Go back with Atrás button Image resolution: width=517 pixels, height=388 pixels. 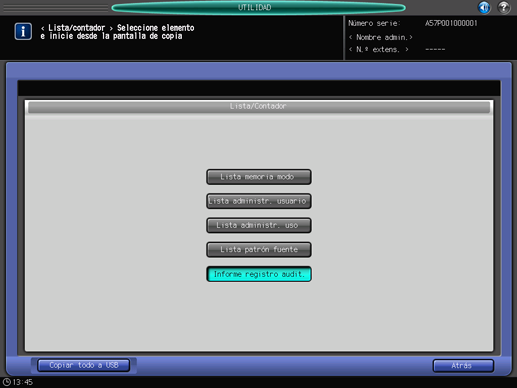click(x=463, y=366)
